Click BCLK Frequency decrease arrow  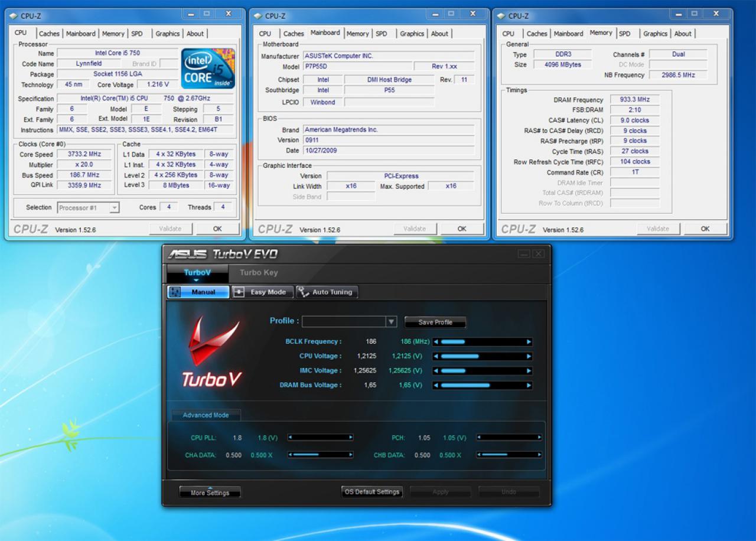click(436, 341)
